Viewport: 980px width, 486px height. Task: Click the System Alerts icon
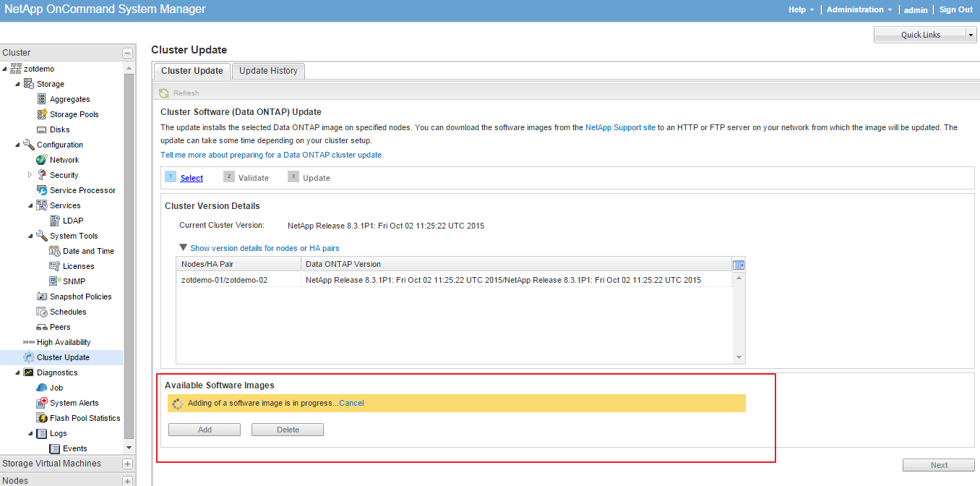tap(42, 403)
